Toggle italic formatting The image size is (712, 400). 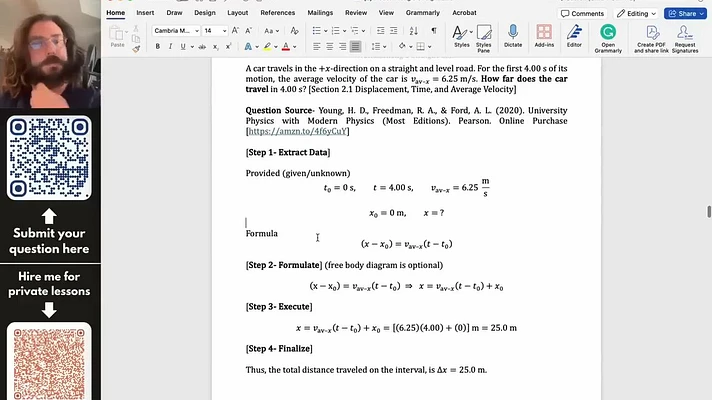(170, 47)
